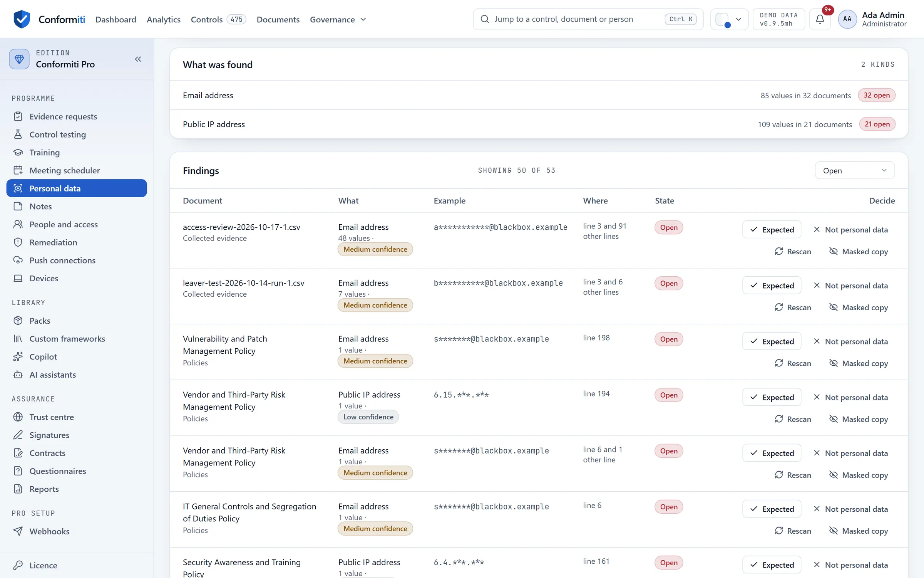Image resolution: width=924 pixels, height=578 pixels.
Task: Open the Personal data sidebar item
Action: (77, 188)
